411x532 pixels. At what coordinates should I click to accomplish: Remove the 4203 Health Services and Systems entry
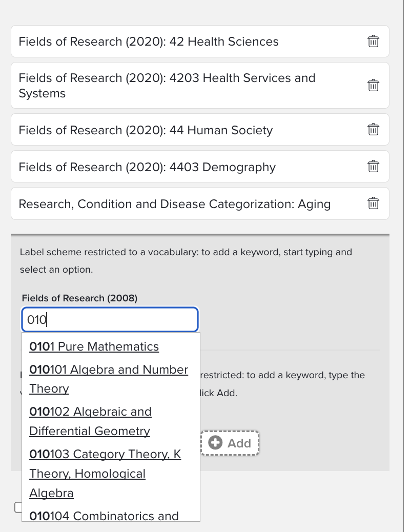[x=374, y=86]
